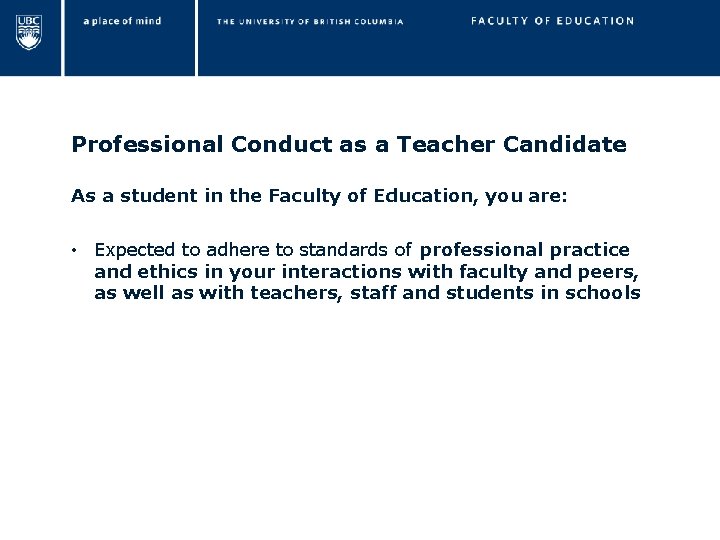Click the phrase 'adhere to standards of'
The height and width of the screenshot is (540, 720).
[x=309, y=250]
